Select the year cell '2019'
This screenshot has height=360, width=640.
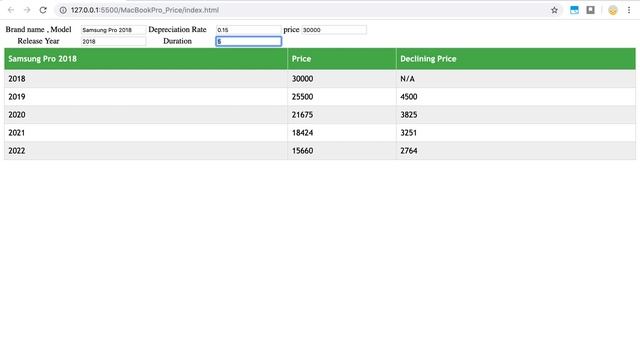(146, 97)
